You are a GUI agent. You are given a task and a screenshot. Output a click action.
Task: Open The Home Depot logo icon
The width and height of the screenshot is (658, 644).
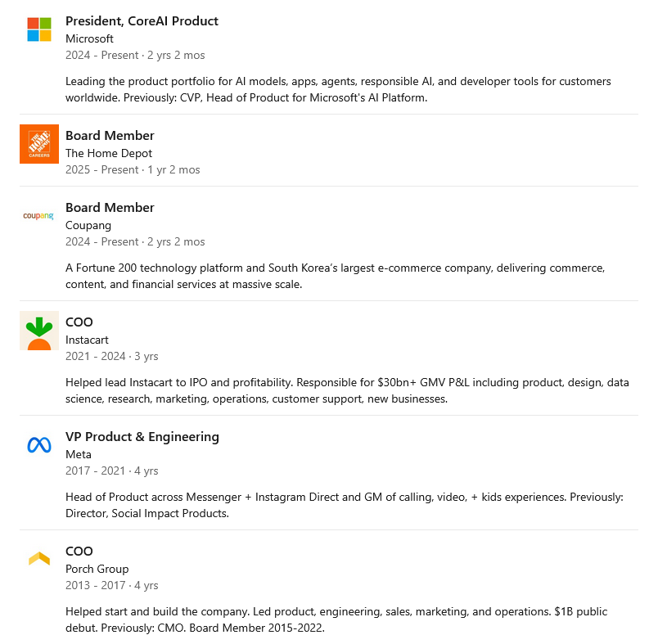click(x=39, y=144)
